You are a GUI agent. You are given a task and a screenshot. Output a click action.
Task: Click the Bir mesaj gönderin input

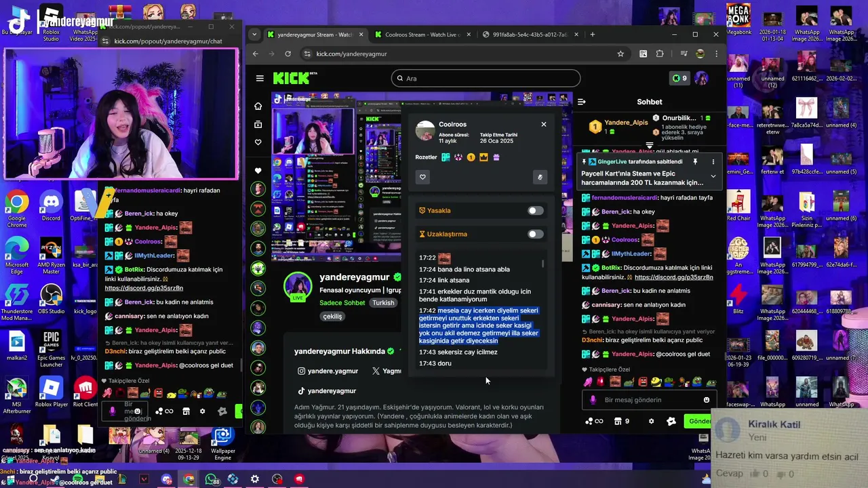(x=650, y=400)
